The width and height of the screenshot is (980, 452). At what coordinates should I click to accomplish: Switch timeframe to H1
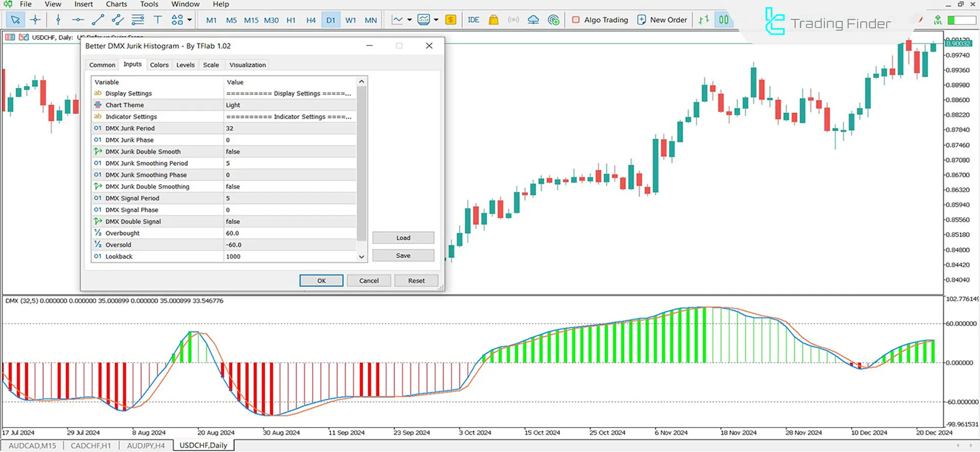(x=291, y=20)
